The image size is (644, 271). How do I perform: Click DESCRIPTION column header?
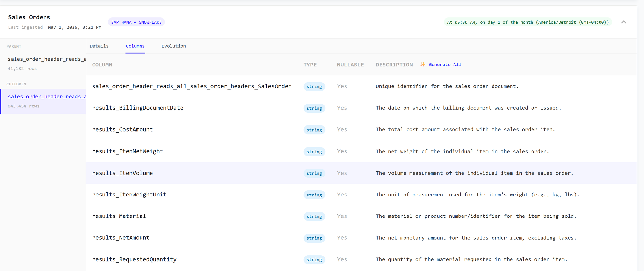point(394,65)
